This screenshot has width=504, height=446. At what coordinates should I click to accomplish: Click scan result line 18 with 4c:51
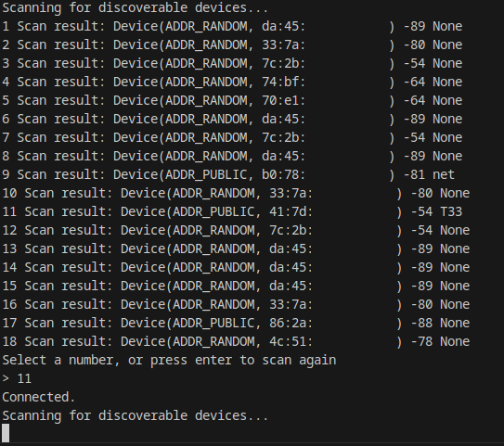[x=236, y=342]
